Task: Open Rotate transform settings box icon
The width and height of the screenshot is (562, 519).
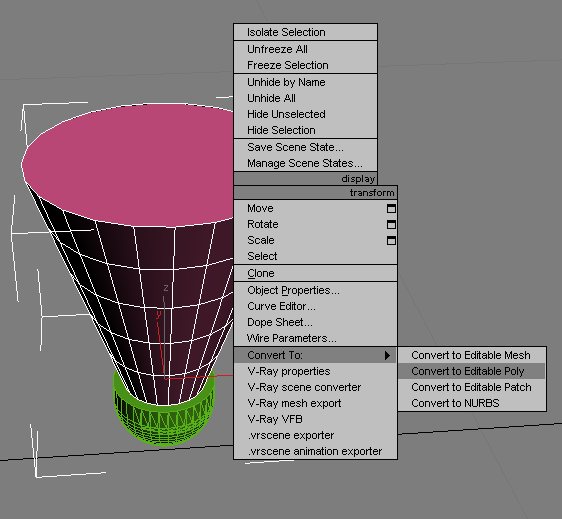Action: 391,224
